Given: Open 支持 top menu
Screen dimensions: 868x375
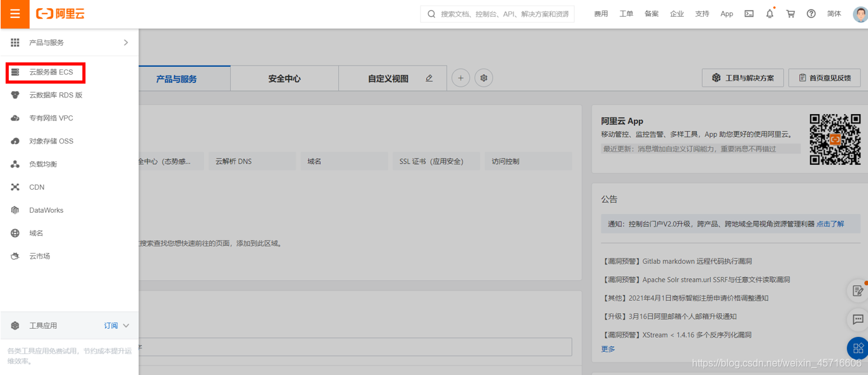Looking at the screenshot, I should coord(702,14).
